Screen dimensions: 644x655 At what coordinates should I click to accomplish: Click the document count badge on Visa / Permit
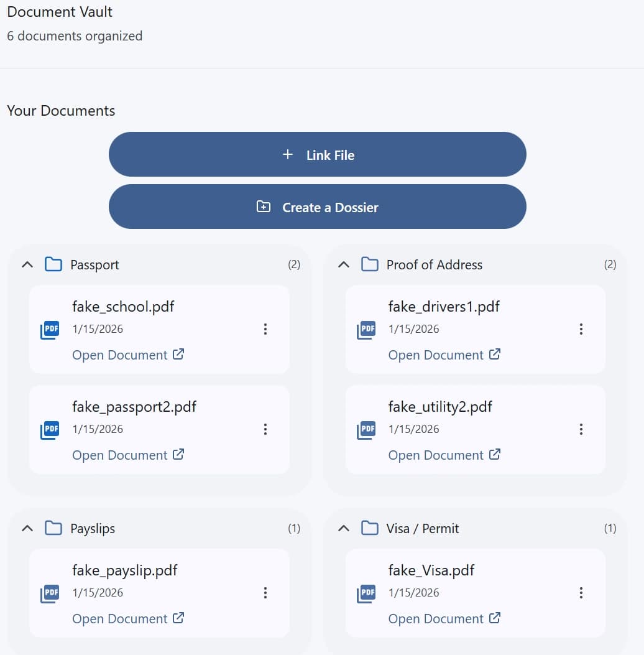610,528
